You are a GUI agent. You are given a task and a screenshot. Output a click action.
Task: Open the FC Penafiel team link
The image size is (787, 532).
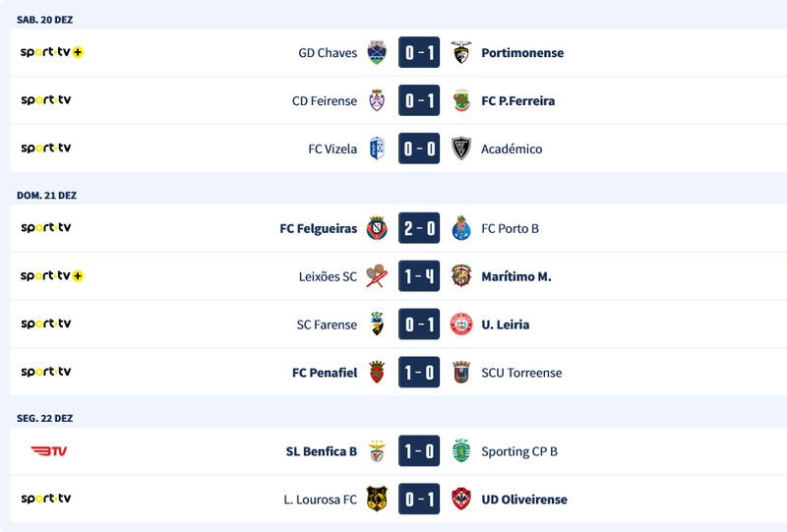coord(325,374)
